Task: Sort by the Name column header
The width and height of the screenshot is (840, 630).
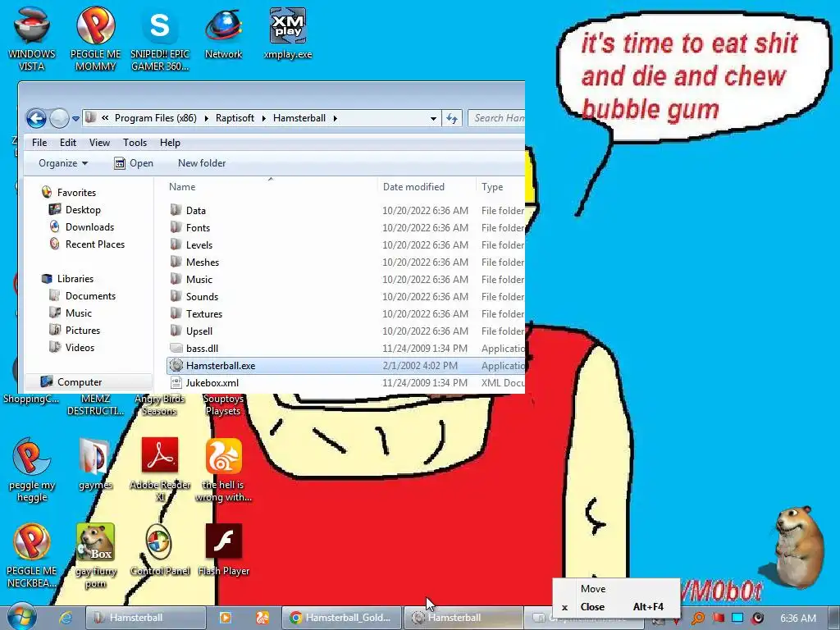Action: pyautogui.click(x=271, y=186)
